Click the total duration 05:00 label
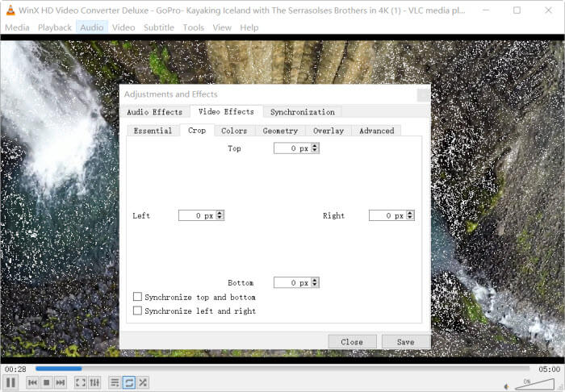Screen dimensions: 565x392 [x=549, y=369]
